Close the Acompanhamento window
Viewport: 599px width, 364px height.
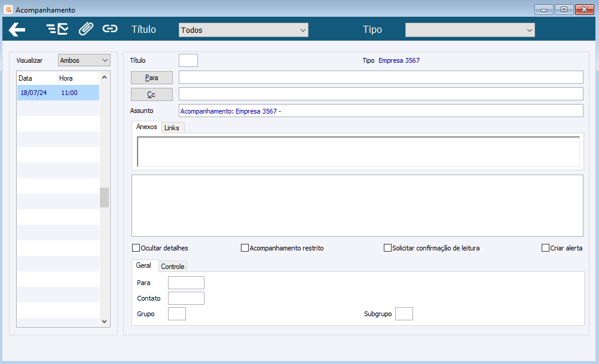(585, 10)
